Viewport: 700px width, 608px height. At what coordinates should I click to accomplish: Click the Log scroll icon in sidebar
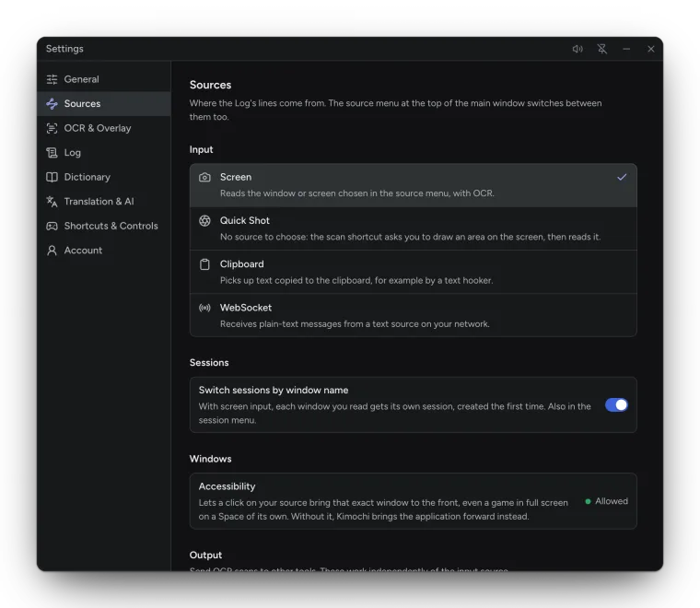(52, 153)
